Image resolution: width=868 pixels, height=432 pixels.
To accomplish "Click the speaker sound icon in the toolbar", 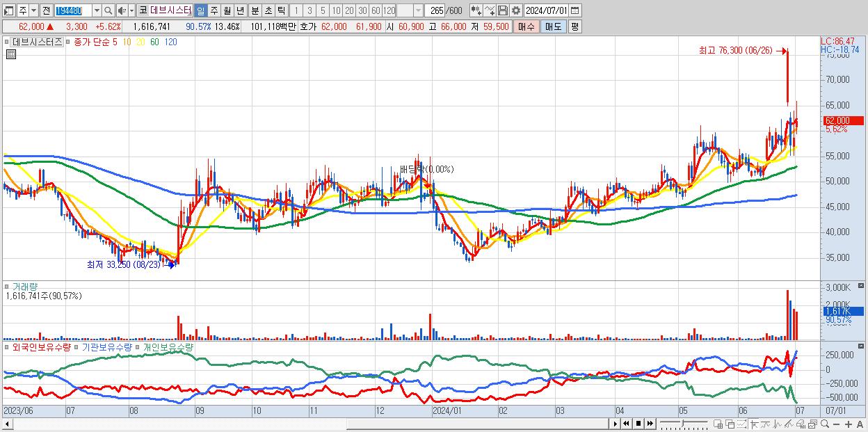I will pyautogui.click(x=122, y=10).
